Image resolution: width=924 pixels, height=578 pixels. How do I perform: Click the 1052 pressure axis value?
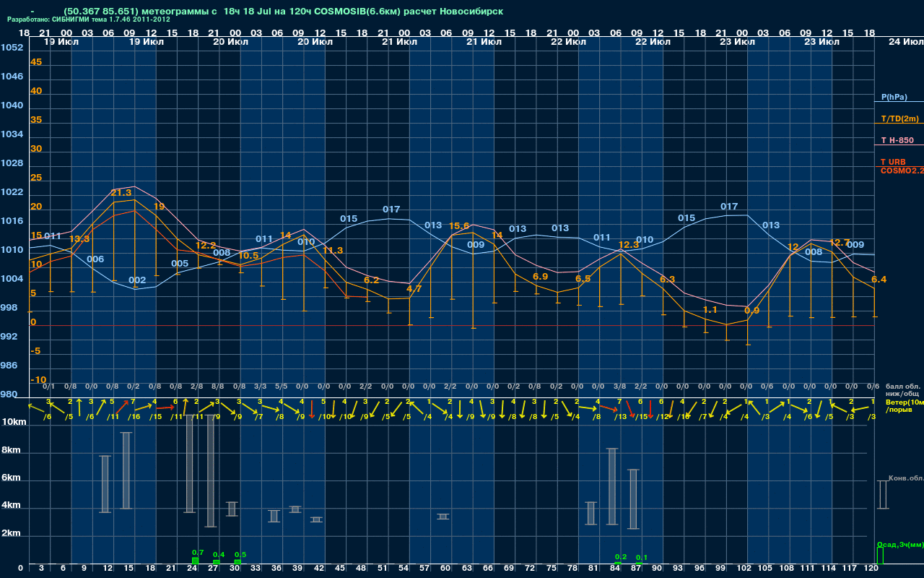12,48
